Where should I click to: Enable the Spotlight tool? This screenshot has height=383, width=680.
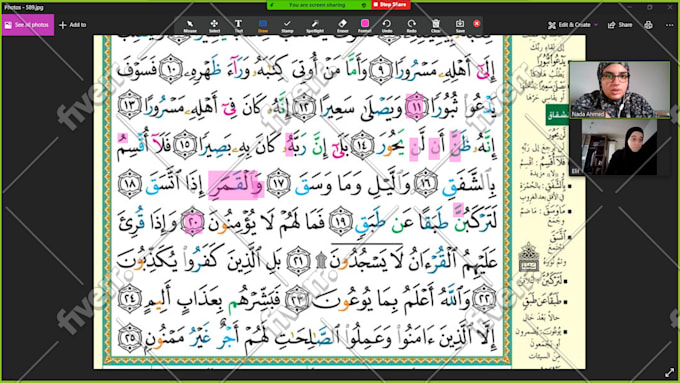[x=315, y=26]
